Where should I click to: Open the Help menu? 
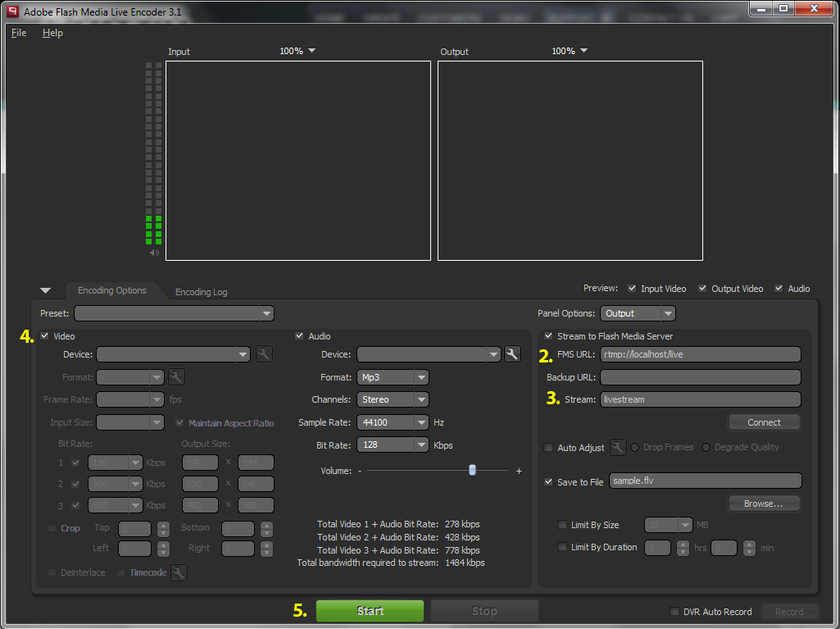[52, 33]
